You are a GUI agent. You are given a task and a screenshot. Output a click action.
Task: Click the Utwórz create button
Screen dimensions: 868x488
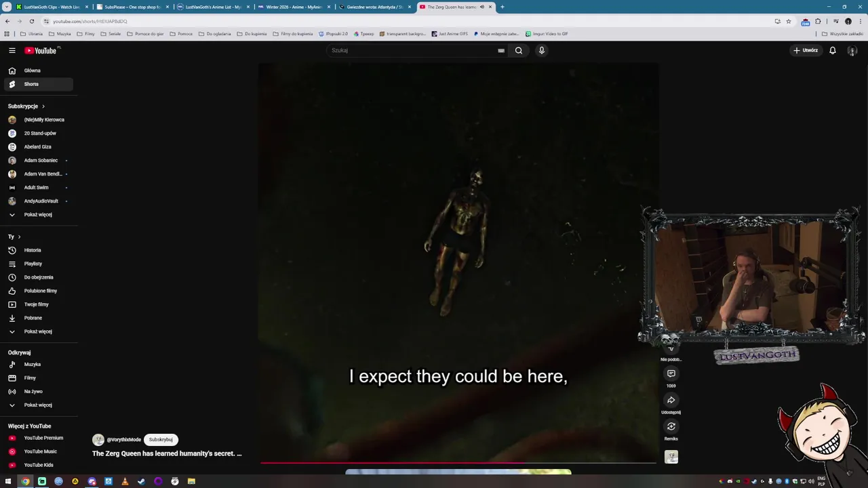click(x=806, y=50)
